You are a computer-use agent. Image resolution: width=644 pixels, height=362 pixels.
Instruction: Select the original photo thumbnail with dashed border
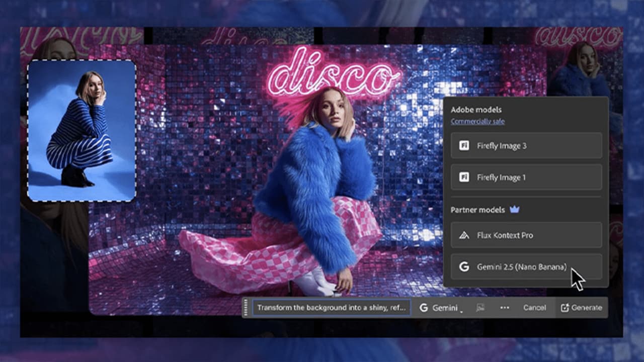click(x=82, y=131)
